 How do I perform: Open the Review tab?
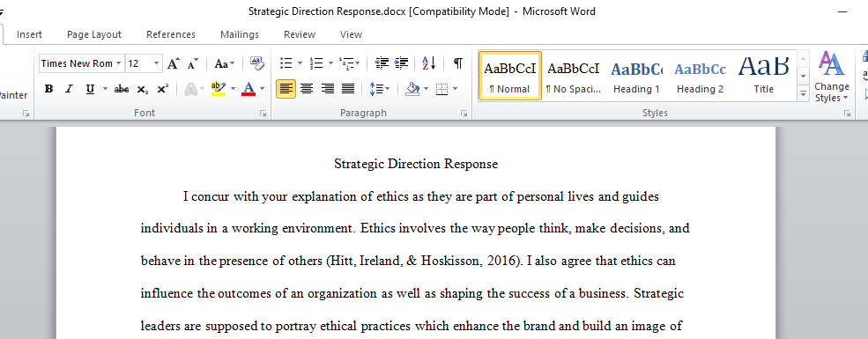pyautogui.click(x=300, y=34)
